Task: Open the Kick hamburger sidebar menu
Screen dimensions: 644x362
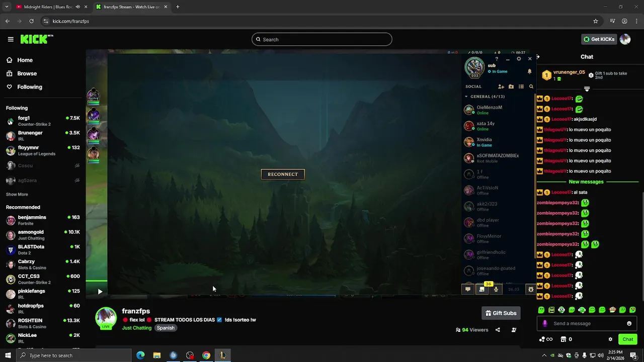Action: 11,39
